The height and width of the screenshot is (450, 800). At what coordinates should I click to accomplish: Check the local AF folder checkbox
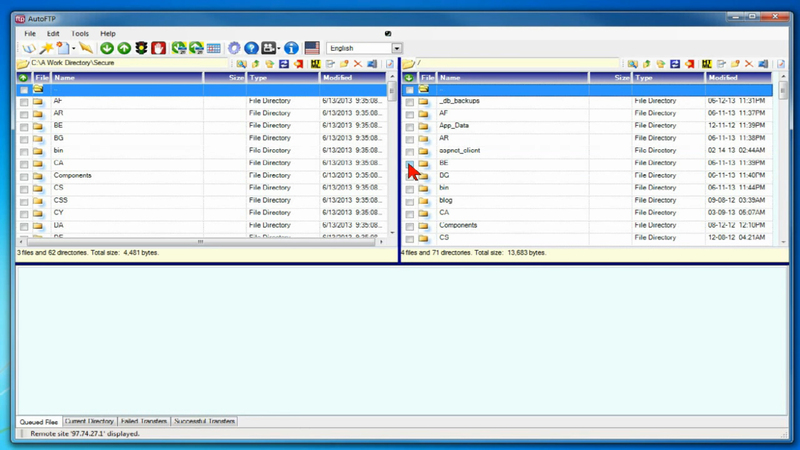[24, 102]
